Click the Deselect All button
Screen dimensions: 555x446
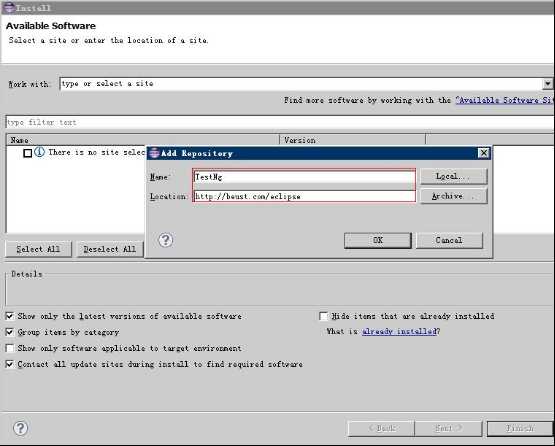(x=110, y=249)
